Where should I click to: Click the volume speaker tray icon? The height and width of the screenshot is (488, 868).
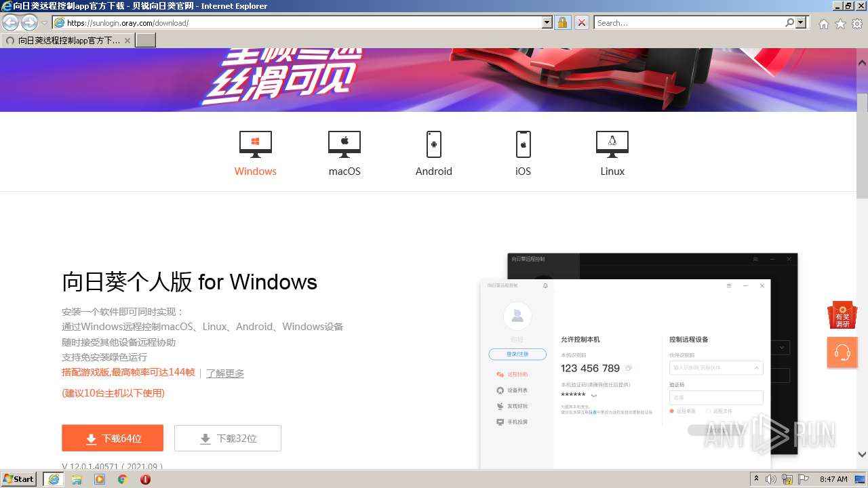[x=771, y=479]
